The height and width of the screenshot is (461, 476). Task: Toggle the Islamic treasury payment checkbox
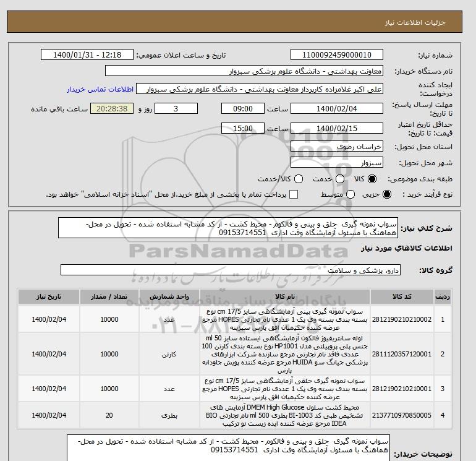tap(294, 194)
